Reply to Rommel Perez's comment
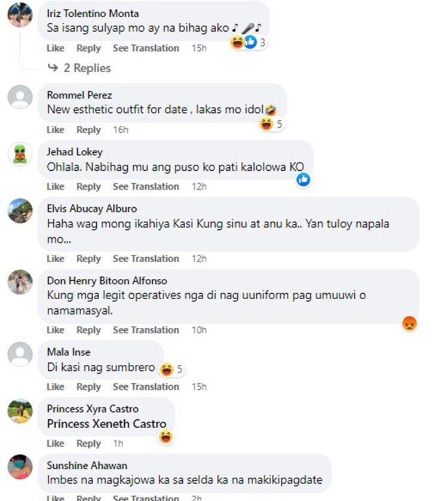The width and height of the screenshot is (448, 501). pos(88,130)
